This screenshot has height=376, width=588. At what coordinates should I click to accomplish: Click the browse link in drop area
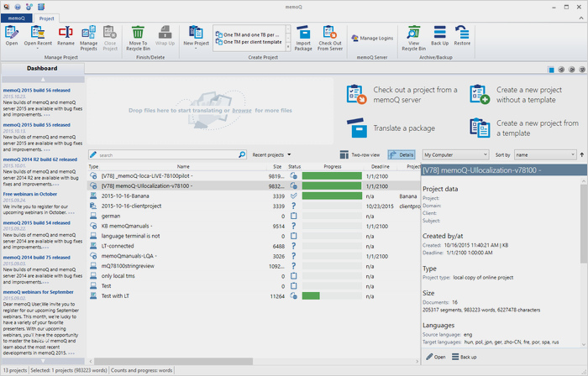pyautogui.click(x=242, y=111)
